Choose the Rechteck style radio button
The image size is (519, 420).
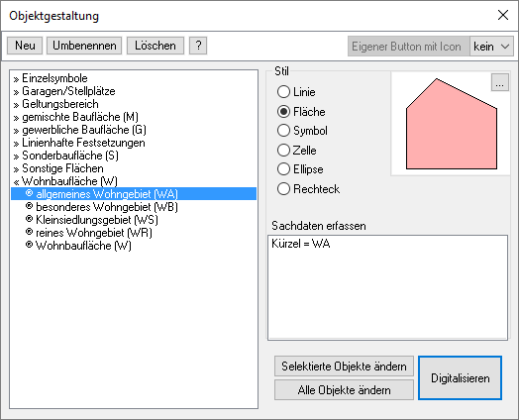point(283,189)
